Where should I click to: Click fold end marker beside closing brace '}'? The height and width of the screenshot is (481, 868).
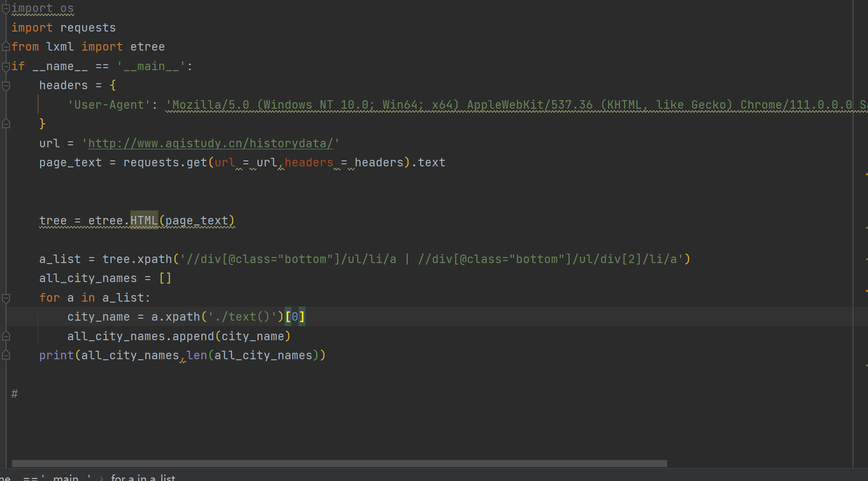click(x=6, y=123)
